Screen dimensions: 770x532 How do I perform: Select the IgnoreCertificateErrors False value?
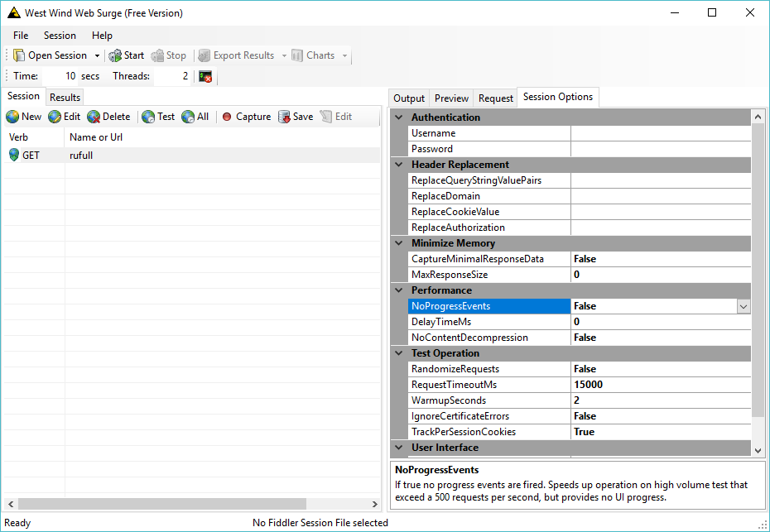661,415
